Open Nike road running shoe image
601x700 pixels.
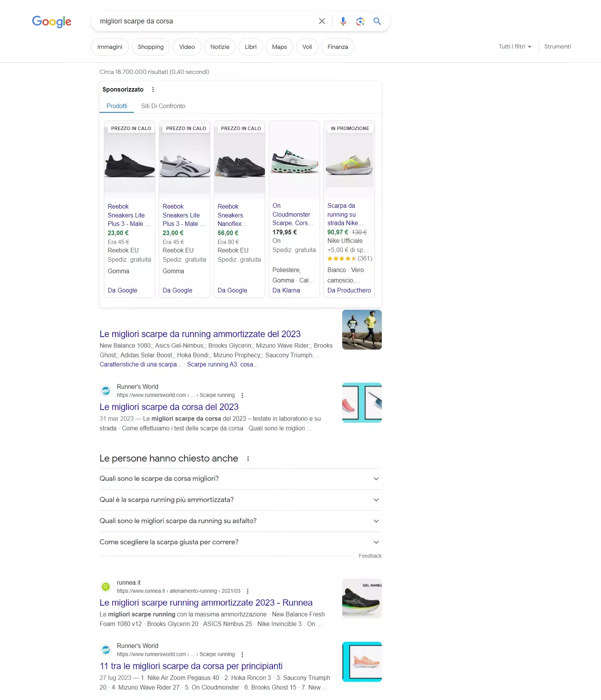click(349, 160)
